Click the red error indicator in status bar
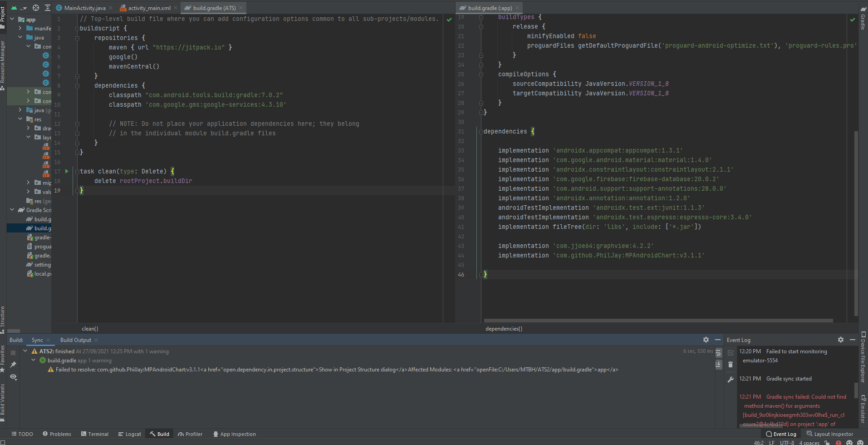Screen dimensions: 868x445 (839, 442)
